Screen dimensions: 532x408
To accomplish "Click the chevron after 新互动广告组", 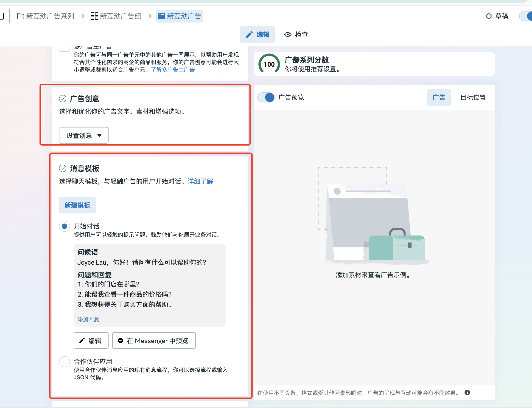I will click(150, 16).
